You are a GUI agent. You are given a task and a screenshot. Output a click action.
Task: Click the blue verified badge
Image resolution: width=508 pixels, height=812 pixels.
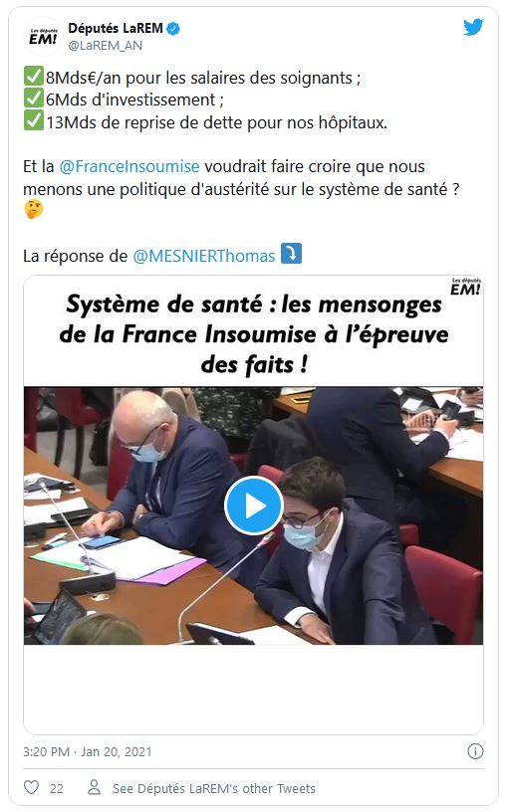[x=173, y=29]
